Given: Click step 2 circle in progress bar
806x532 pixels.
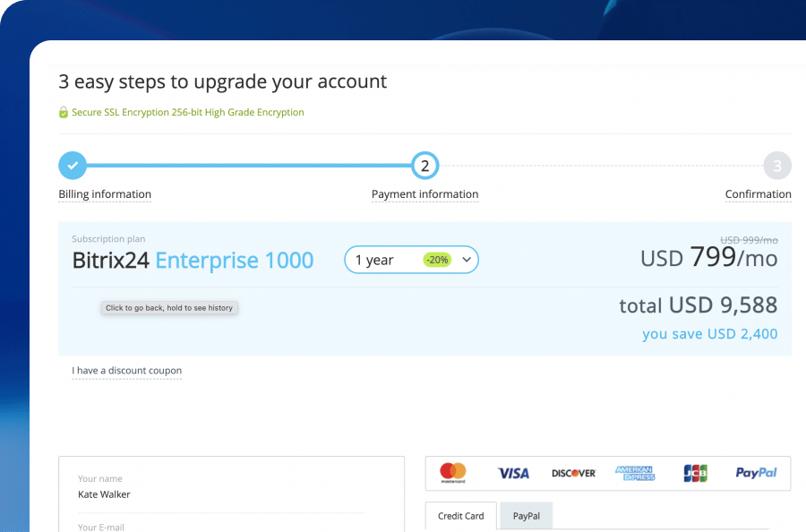Looking at the screenshot, I should tap(424, 166).
